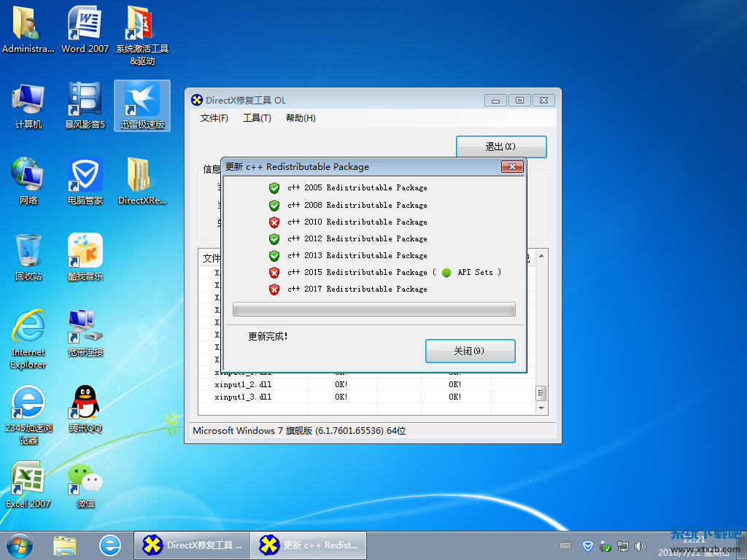Switch to 更新 c++ Redist... taskbar button

(x=310, y=545)
